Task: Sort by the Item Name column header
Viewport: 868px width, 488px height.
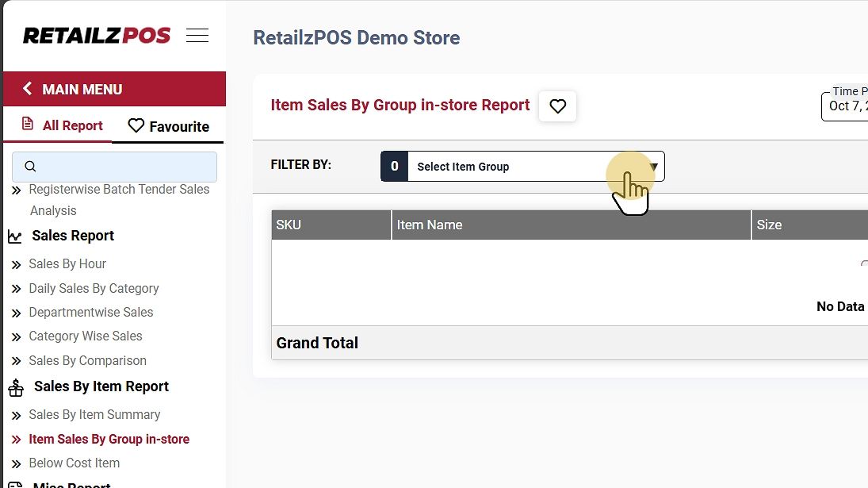Action: 430,225
